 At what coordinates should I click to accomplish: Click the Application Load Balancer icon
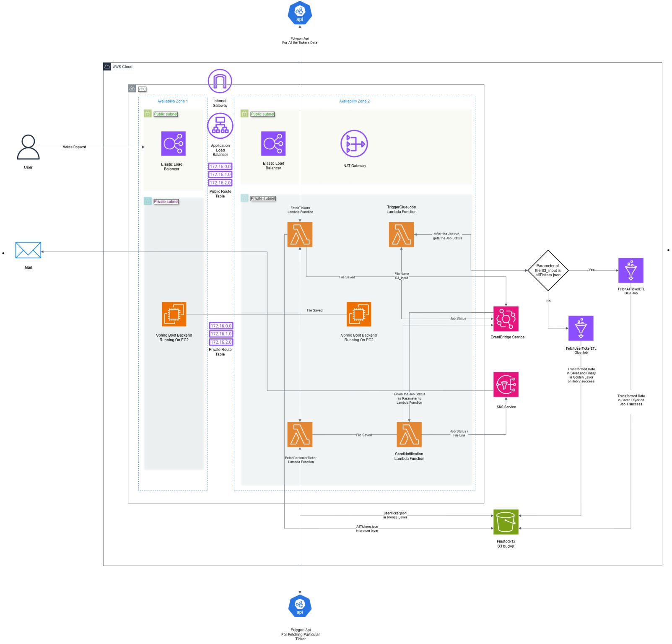(x=220, y=126)
